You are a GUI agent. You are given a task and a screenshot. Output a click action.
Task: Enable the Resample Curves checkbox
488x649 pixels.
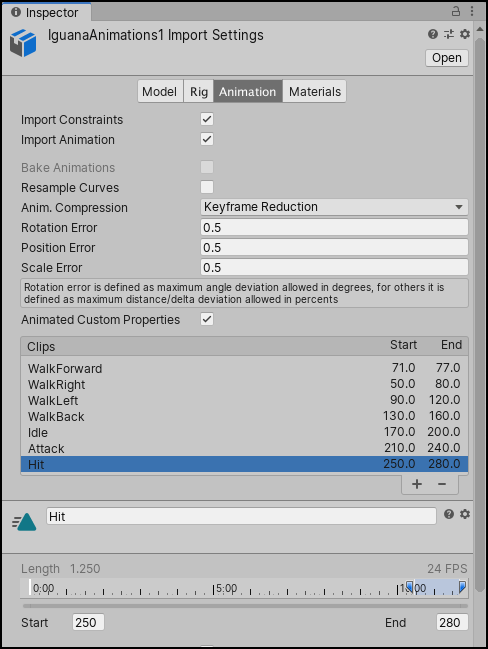pos(207,187)
